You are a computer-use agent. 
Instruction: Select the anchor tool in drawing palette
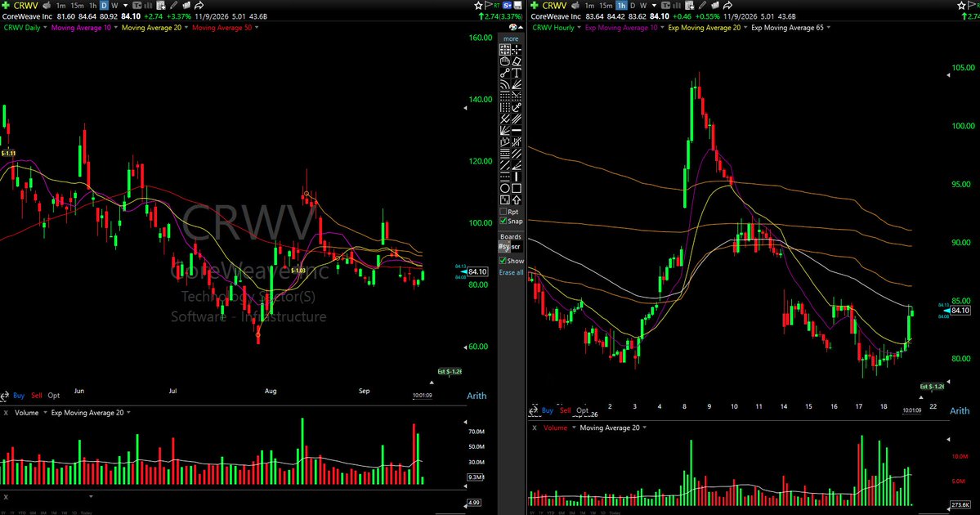tap(517, 108)
